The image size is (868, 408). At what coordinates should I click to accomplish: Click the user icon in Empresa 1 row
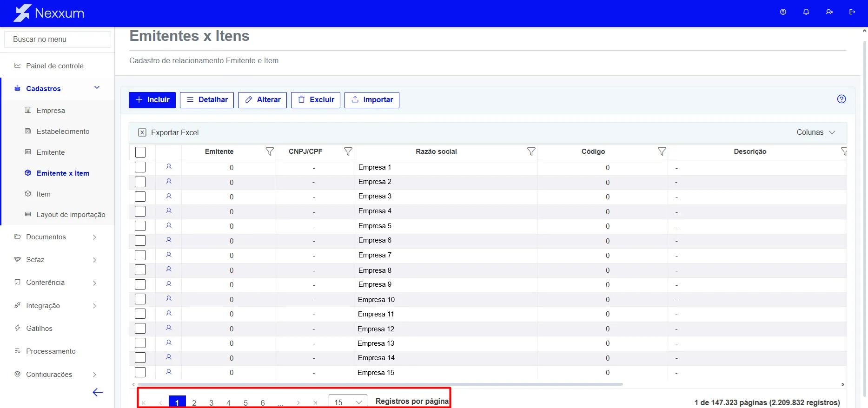(x=169, y=166)
